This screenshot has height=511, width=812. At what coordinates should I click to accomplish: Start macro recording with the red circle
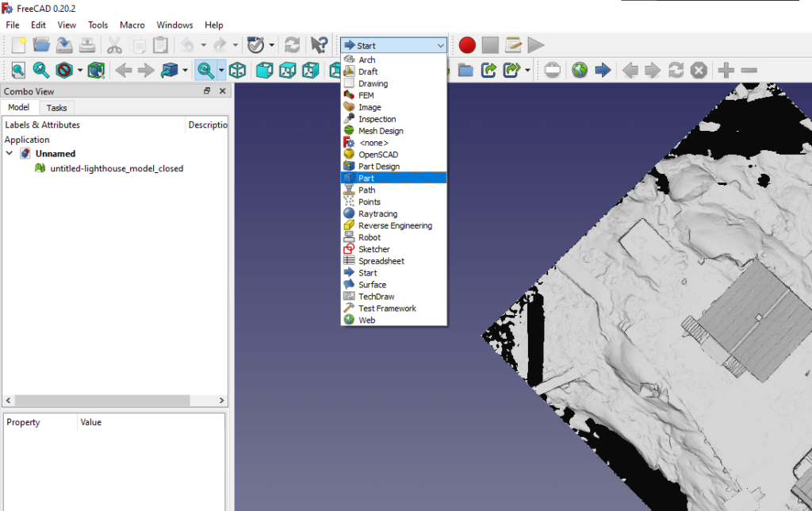click(x=467, y=45)
